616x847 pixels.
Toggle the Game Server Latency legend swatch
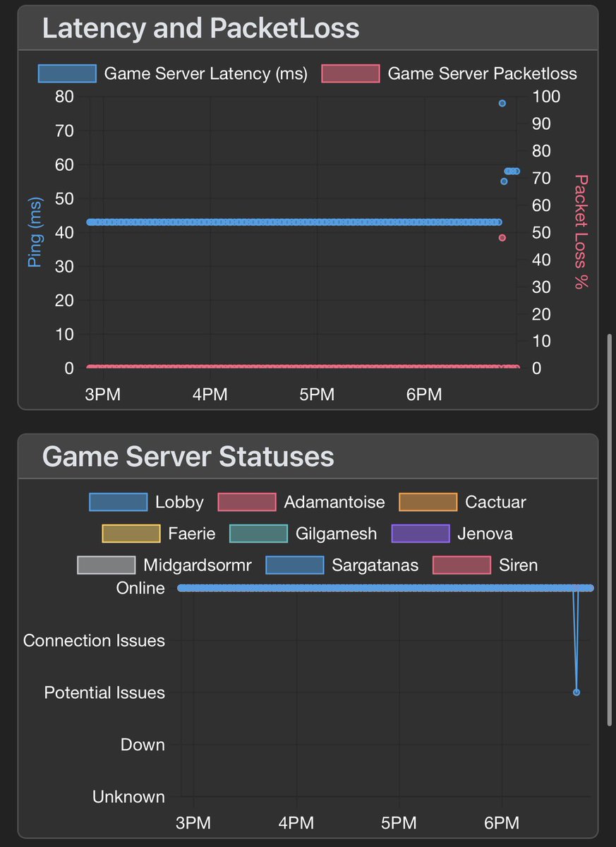click(68, 73)
